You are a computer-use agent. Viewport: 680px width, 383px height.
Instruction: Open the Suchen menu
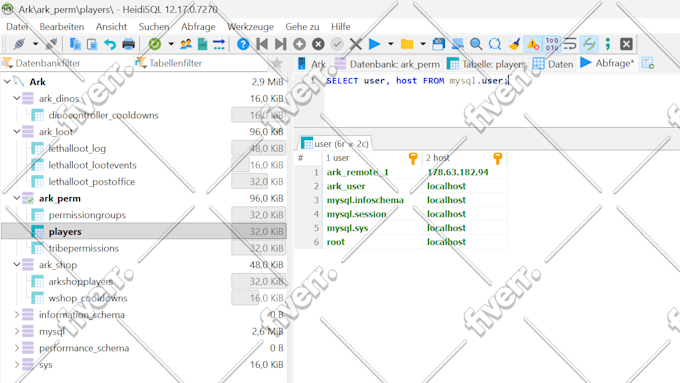(x=154, y=26)
